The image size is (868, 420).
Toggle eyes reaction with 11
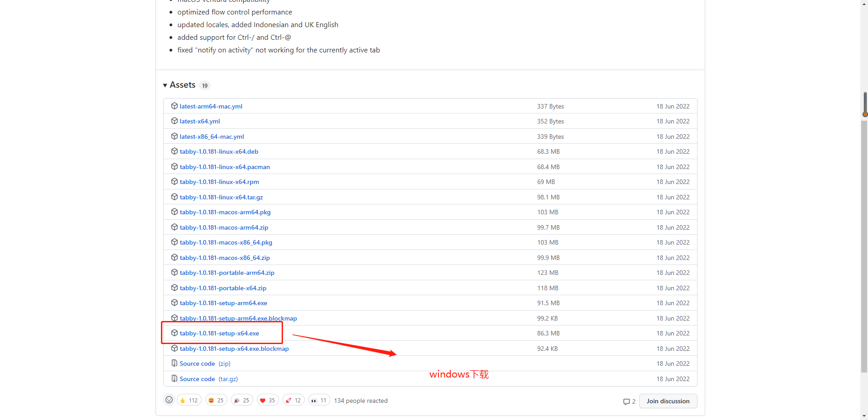click(319, 400)
